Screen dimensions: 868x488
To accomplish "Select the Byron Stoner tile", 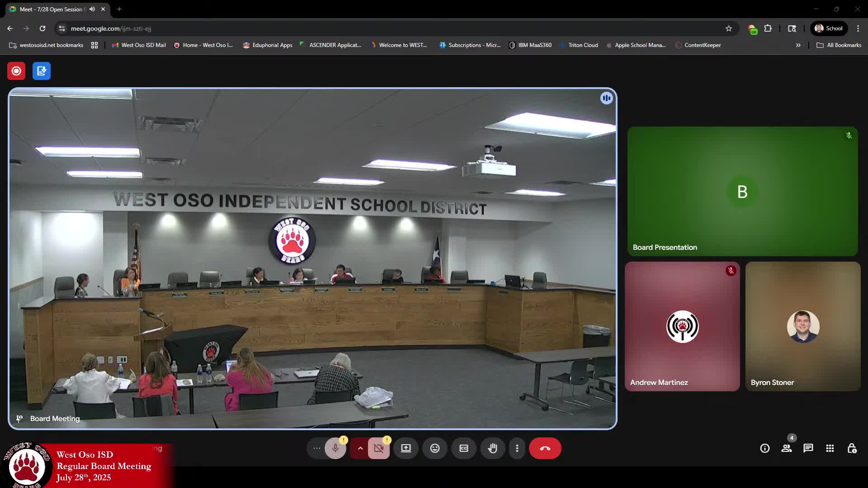I will tap(803, 326).
